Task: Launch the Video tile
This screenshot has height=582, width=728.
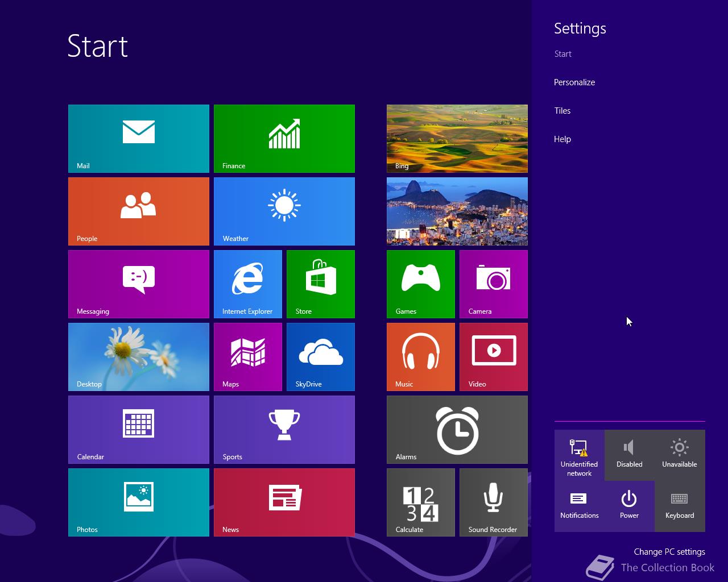Action: pos(494,357)
